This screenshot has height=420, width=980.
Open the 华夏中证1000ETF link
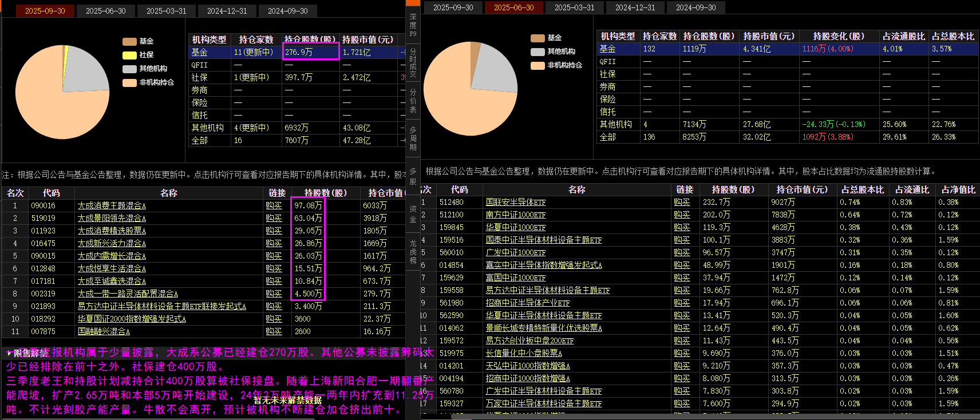516,227
